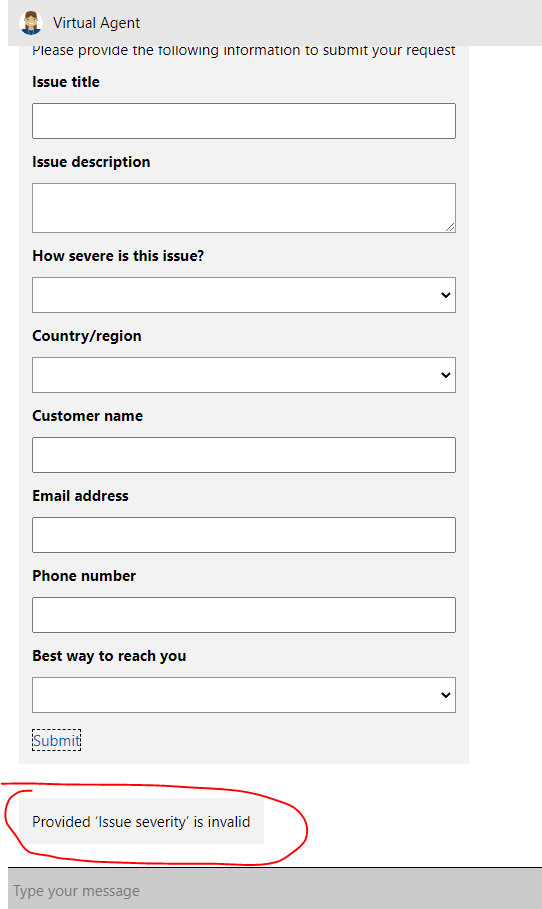Click the chevron arrow of Best way dropdown
The image size is (542, 909).
pyautogui.click(x=445, y=695)
